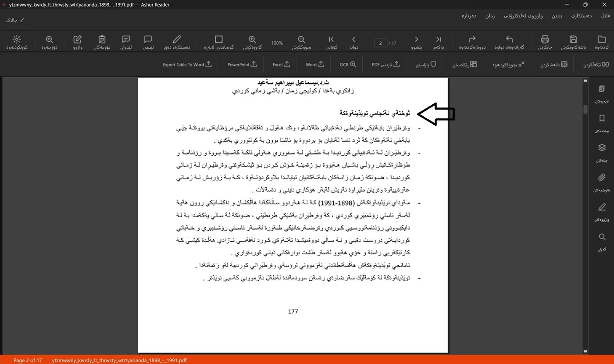The width and height of the screenshot is (614, 364).
Task: Open the View menu (بینین)
Action: pos(556,16)
